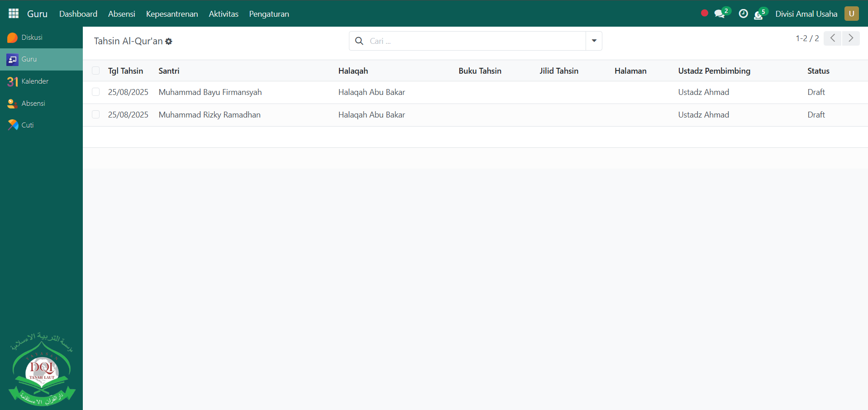Open the Absensi top menu
Image resolution: width=868 pixels, height=410 pixels.
121,14
